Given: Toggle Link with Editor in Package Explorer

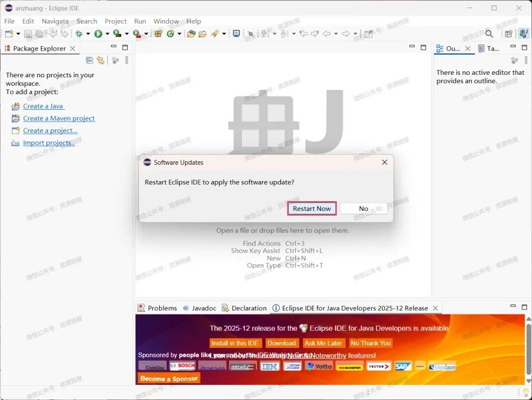Looking at the screenshot, I should pos(100,61).
